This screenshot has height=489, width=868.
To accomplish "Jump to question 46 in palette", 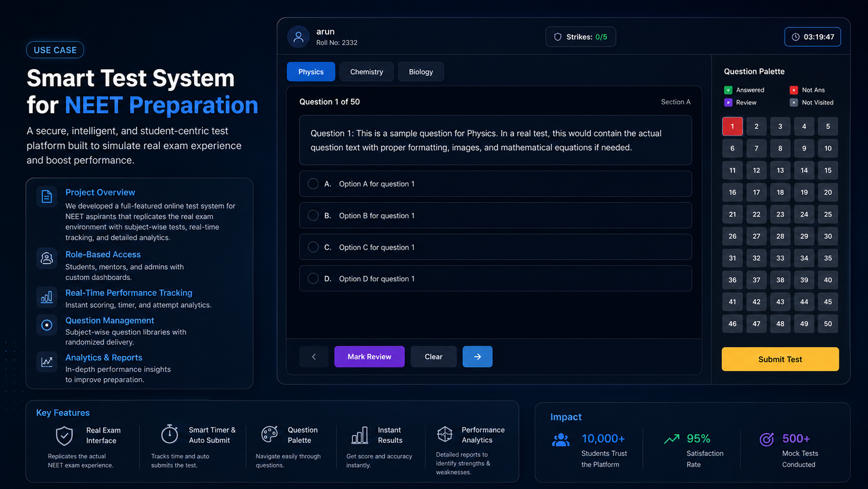I will click(732, 324).
